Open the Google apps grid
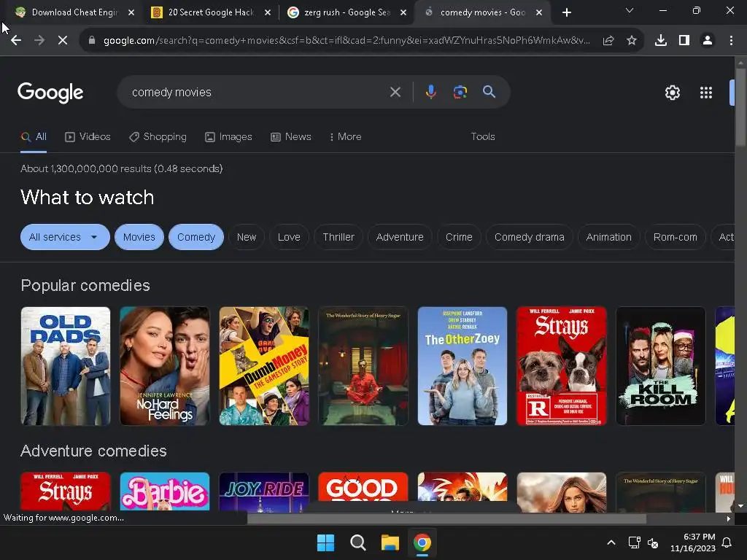Screen dimensions: 747x560 tap(706, 93)
